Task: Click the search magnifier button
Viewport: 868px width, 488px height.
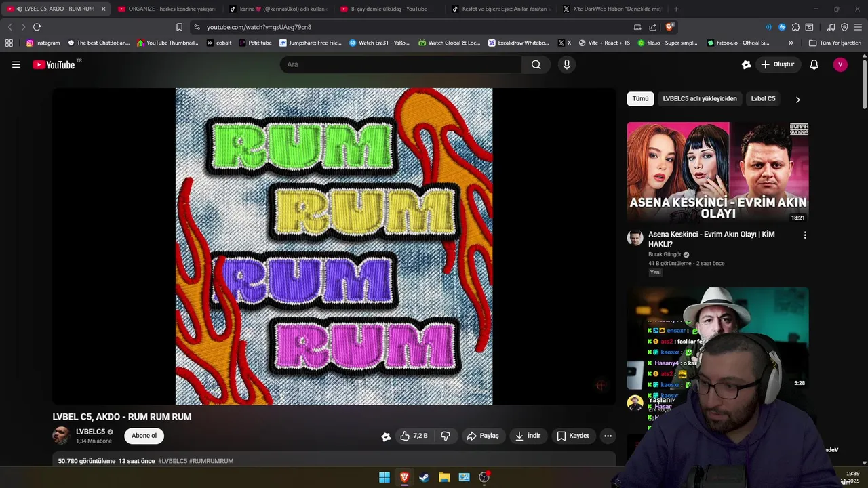Action: [536, 64]
